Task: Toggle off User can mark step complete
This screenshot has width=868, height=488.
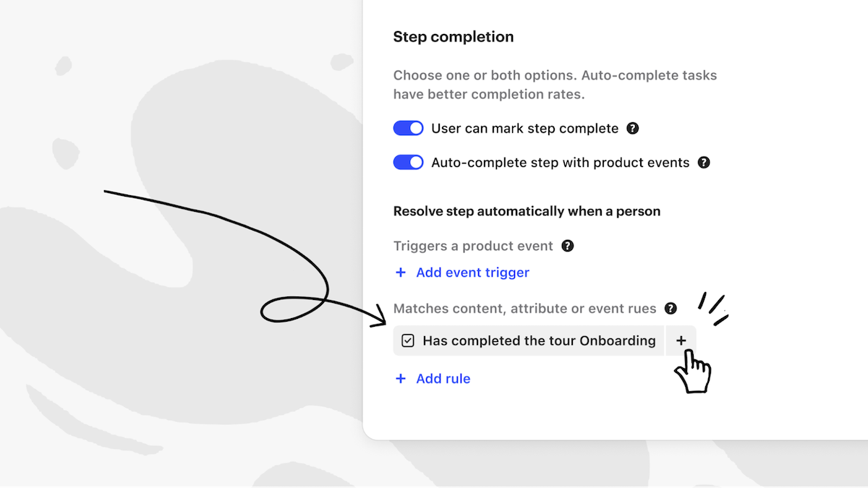Action: [x=408, y=129]
